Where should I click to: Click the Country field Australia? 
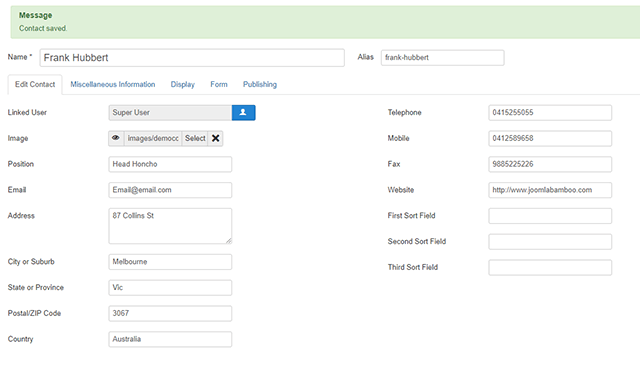tap(170, 339)
